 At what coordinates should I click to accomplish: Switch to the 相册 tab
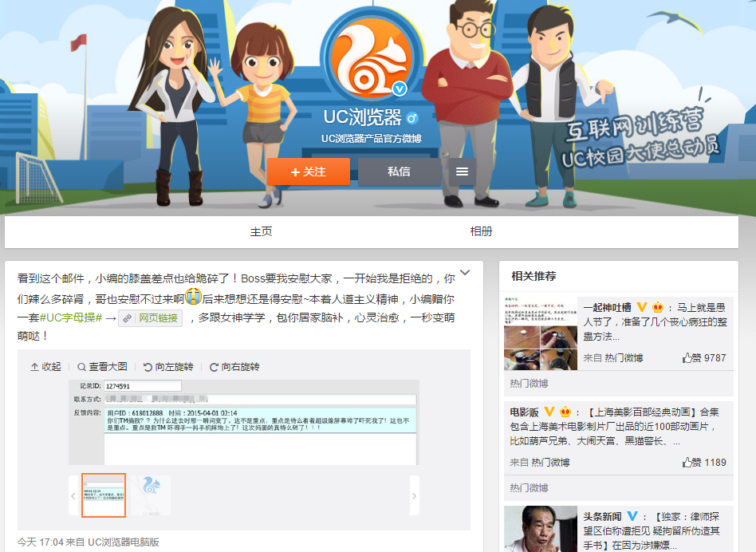481,232
